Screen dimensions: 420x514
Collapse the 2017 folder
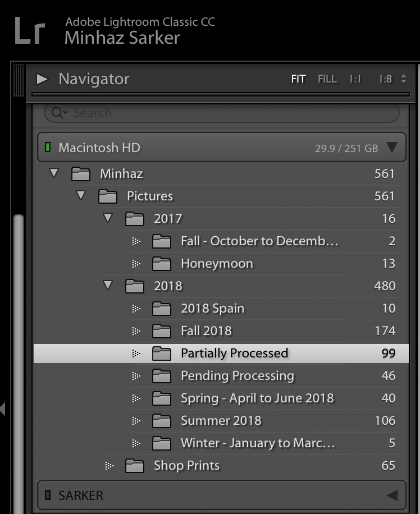[x=108, y=218]
